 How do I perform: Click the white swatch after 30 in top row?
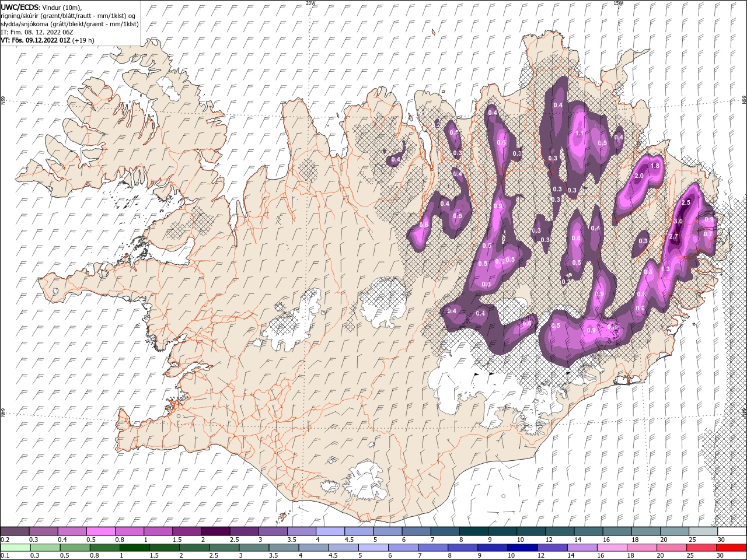732,531
